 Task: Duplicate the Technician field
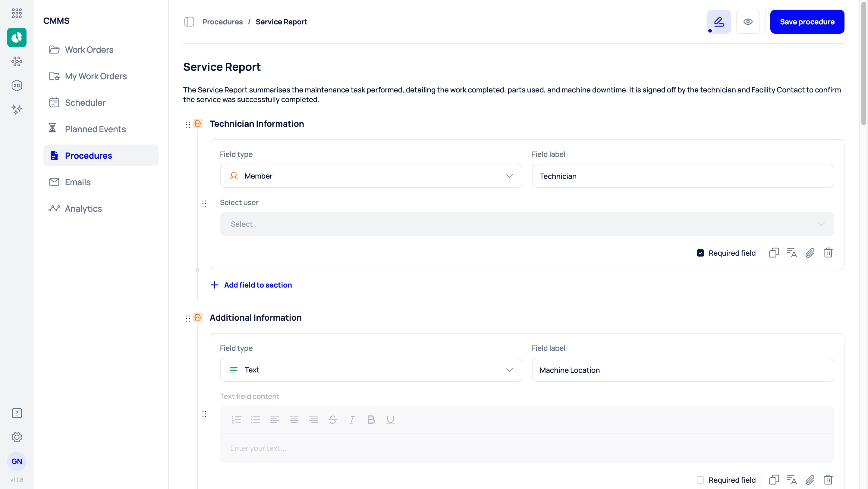coord(774,253)
